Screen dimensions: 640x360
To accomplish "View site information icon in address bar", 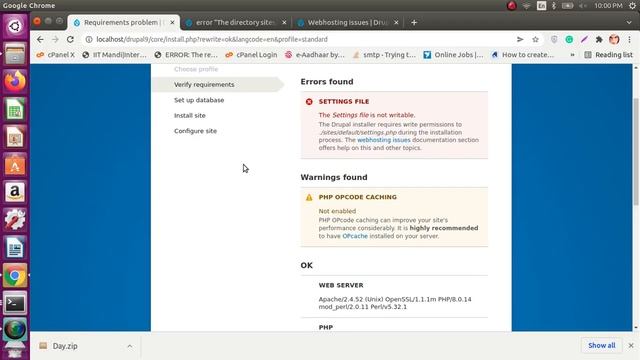I will coord(89,39).
